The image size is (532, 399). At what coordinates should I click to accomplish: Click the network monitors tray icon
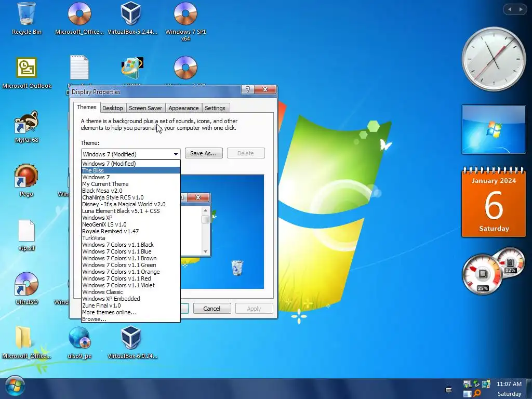point(486,384)
